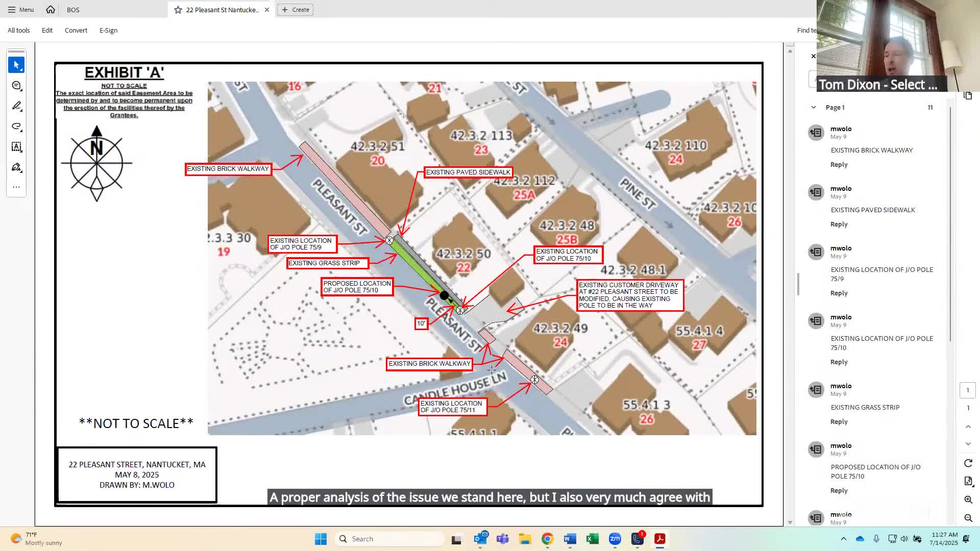
Task: Pick the highlight pen tool
Action: click(x=16, y=106)
